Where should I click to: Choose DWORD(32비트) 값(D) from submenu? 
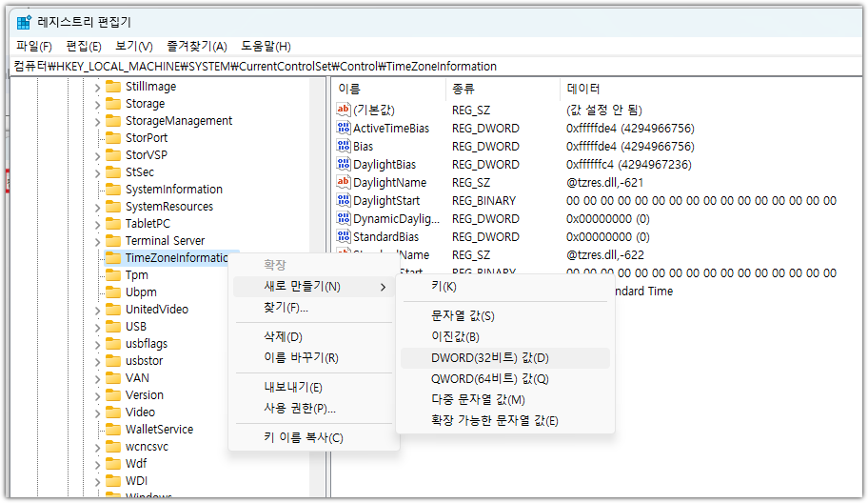[489, 358]
